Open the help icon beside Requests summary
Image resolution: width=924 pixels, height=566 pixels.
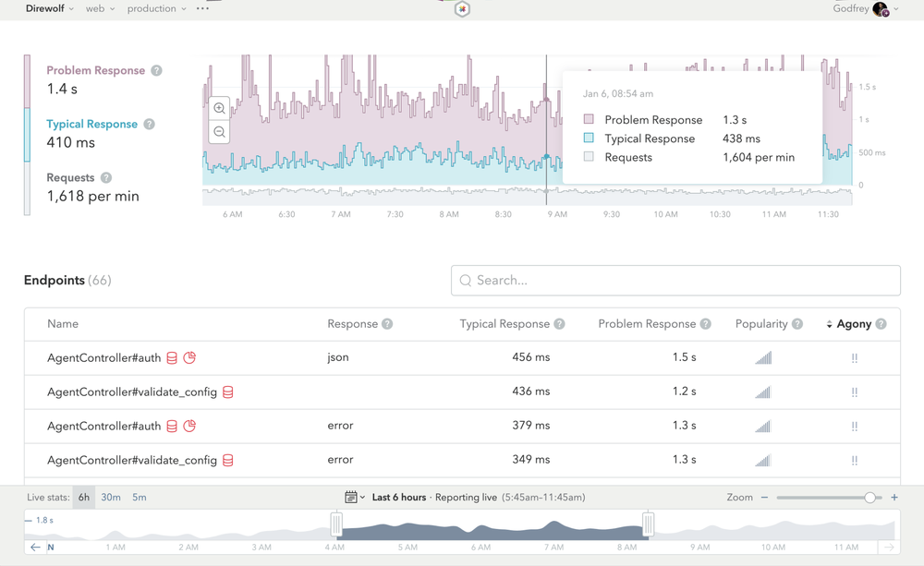(x=106, y=178)
